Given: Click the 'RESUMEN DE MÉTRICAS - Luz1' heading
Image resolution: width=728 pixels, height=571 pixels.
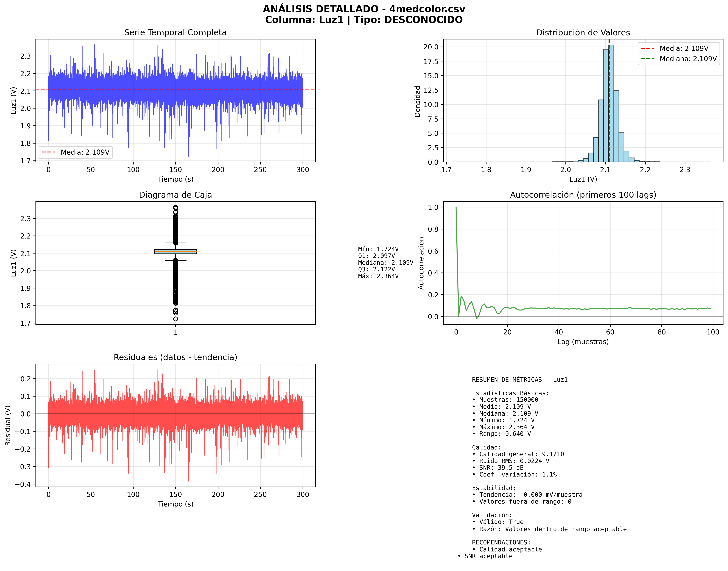Looking at the screenshot, I should [x=519, y=380].
